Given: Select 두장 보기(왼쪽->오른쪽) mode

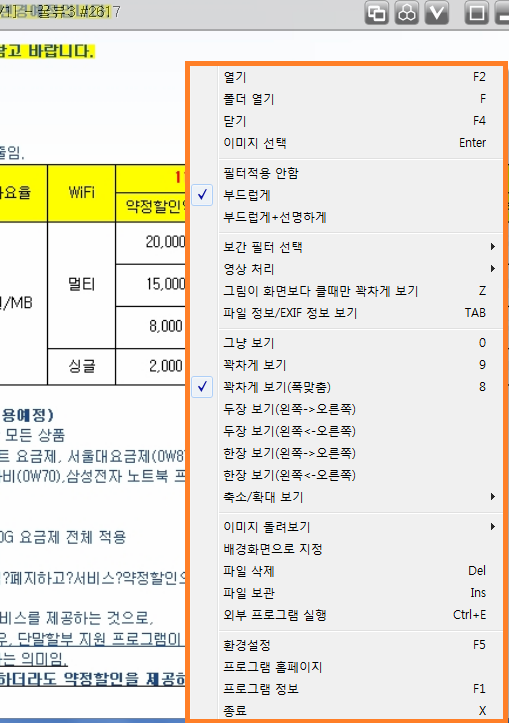Looking at the screenshot, I should pos(361,409).
